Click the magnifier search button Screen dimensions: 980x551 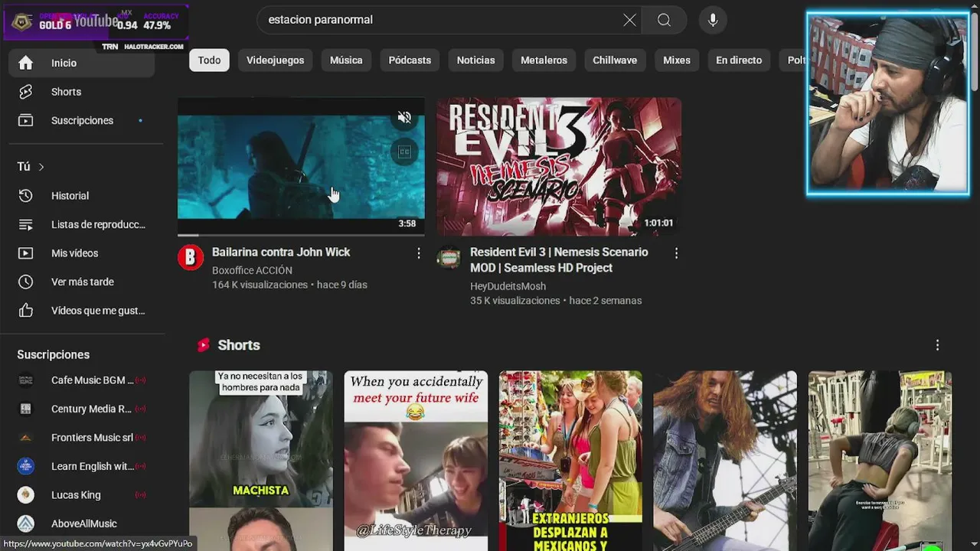(x=664, y=20)
